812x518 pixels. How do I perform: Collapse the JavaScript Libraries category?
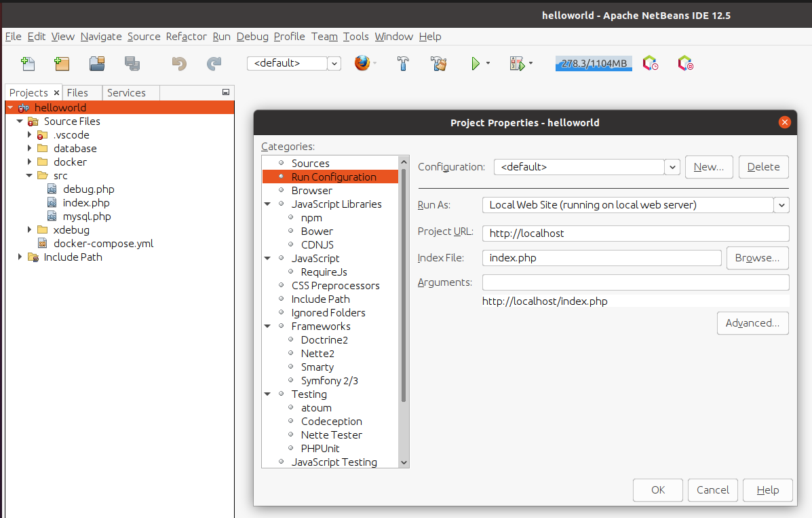[268, 204]
